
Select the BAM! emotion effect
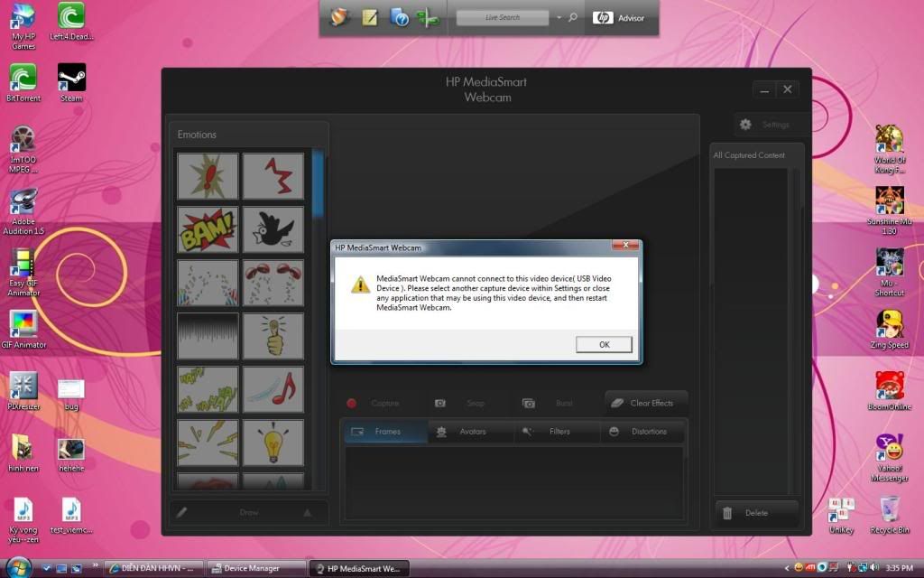click(208, 229)
